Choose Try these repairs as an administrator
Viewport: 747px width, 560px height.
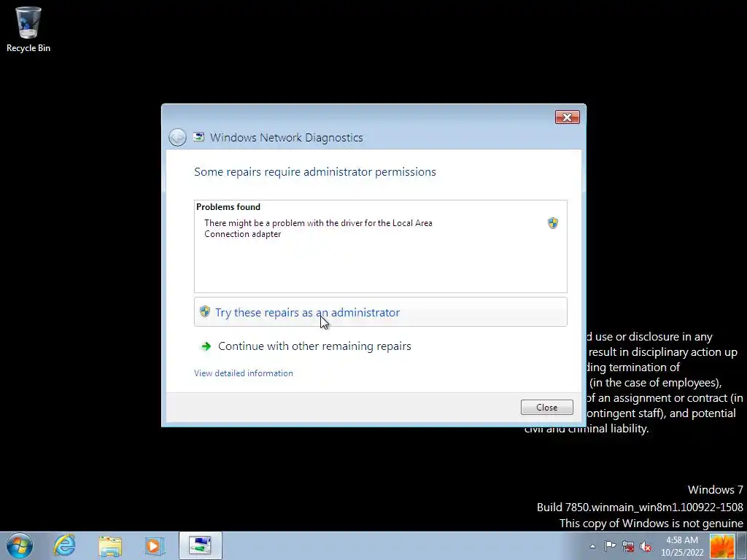[380, 312]
